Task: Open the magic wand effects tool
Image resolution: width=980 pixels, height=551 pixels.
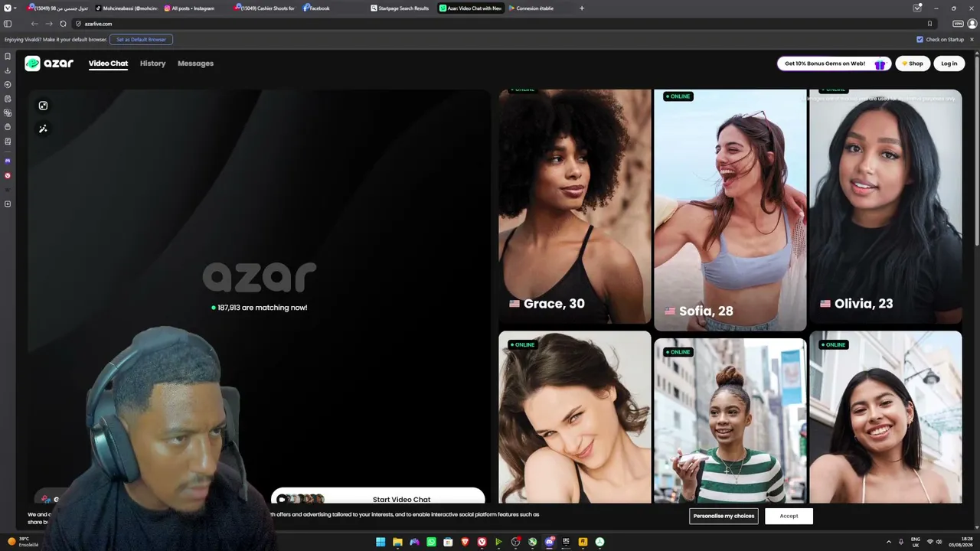Action: point(43,129)
